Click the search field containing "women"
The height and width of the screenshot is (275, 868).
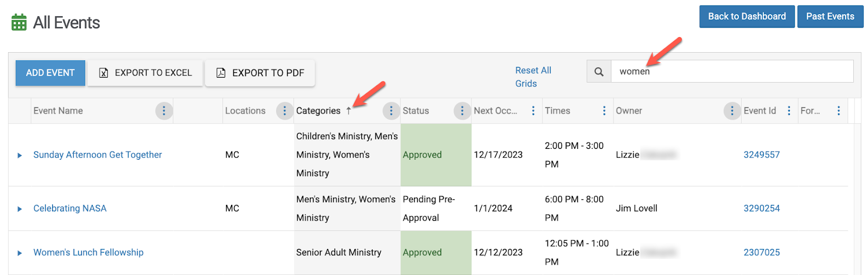coord(732,72)
